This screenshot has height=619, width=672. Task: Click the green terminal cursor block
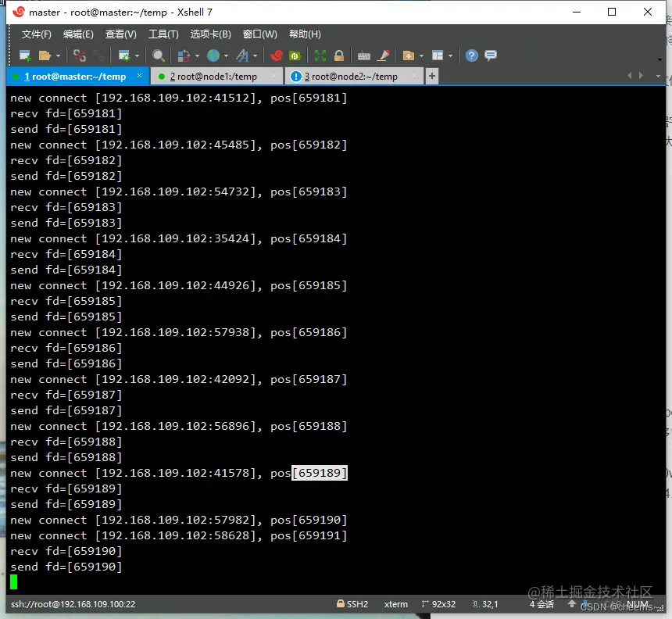[x=14, y=581]
